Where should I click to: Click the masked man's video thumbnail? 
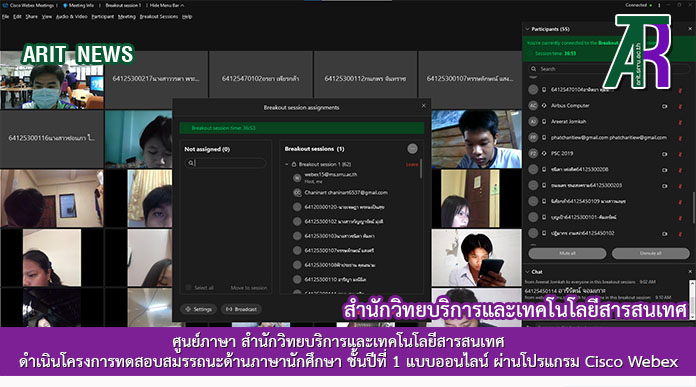(52, 80)
